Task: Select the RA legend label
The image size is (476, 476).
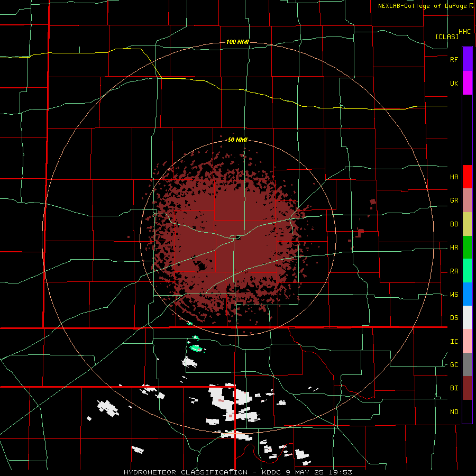Action: (454, 271)
